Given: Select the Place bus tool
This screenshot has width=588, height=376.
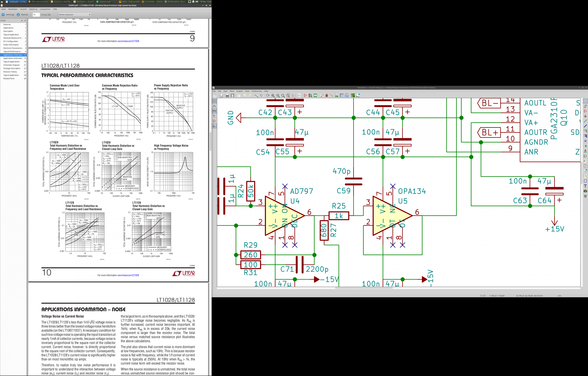Looking at the screenshot, I should (585, 126).
